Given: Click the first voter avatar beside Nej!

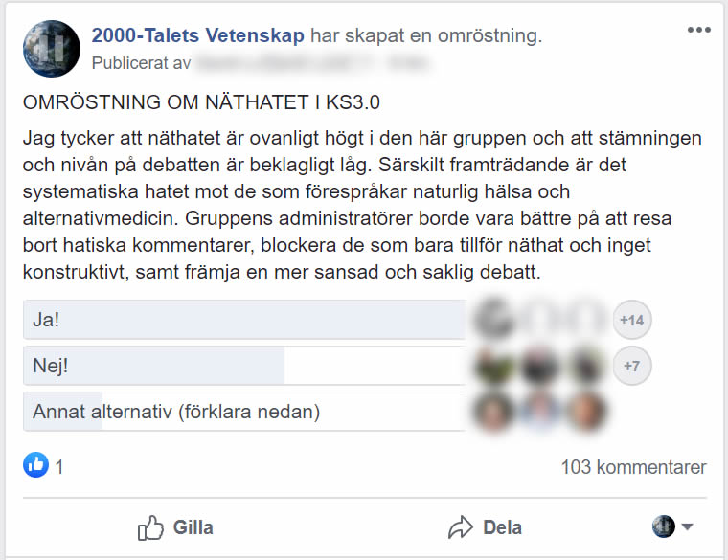Looking at the screenshot, I should tap(495, 366).
